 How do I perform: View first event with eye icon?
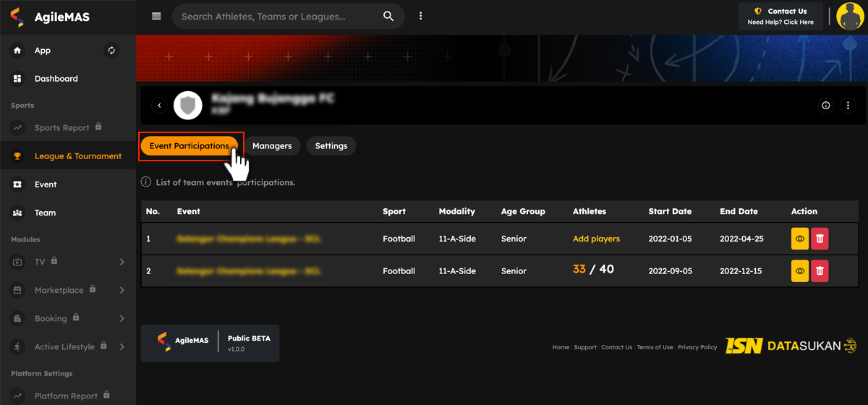click(799, 239)
